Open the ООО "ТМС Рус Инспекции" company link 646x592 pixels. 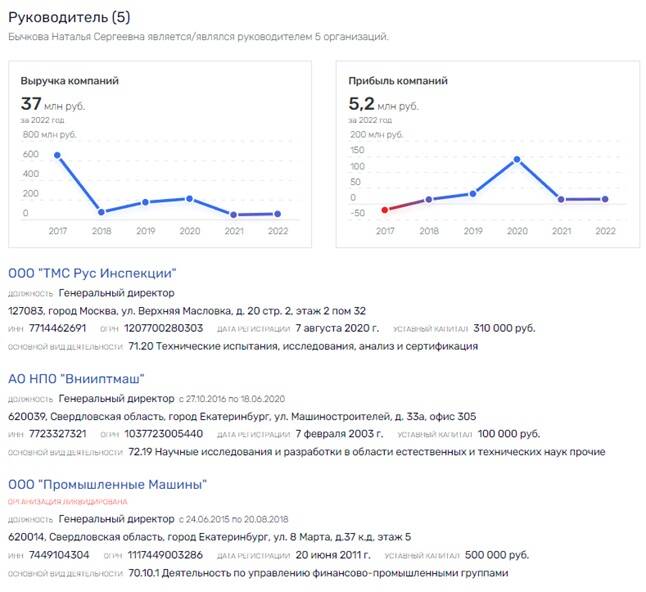pos(92,273)
